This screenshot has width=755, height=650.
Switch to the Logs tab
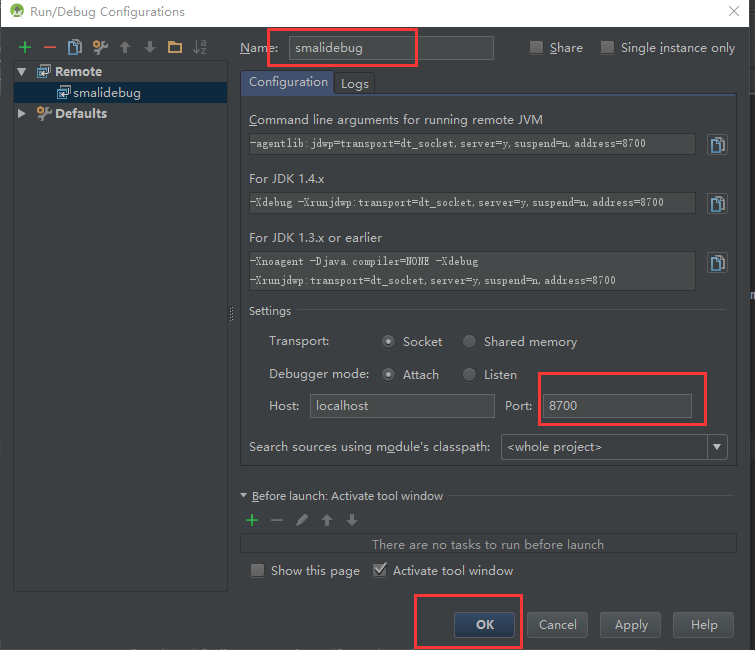point(354,84)
